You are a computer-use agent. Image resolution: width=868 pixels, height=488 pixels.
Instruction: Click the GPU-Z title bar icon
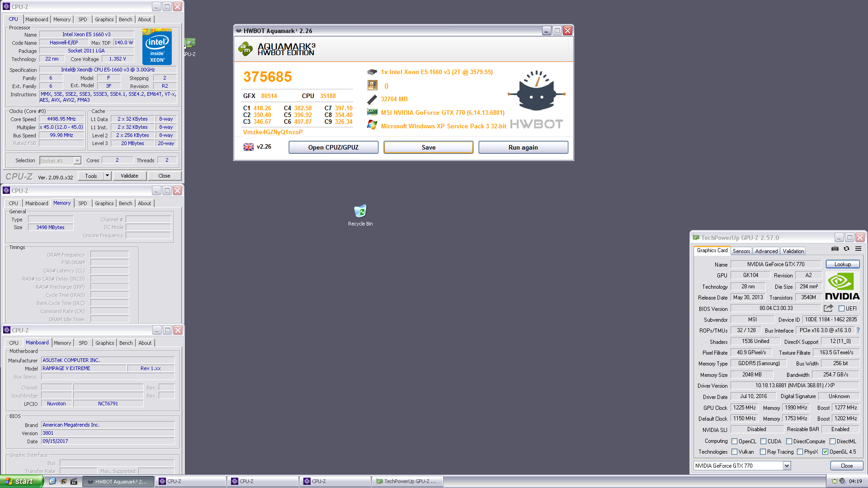pyautogui.click(x=696, y=238)
